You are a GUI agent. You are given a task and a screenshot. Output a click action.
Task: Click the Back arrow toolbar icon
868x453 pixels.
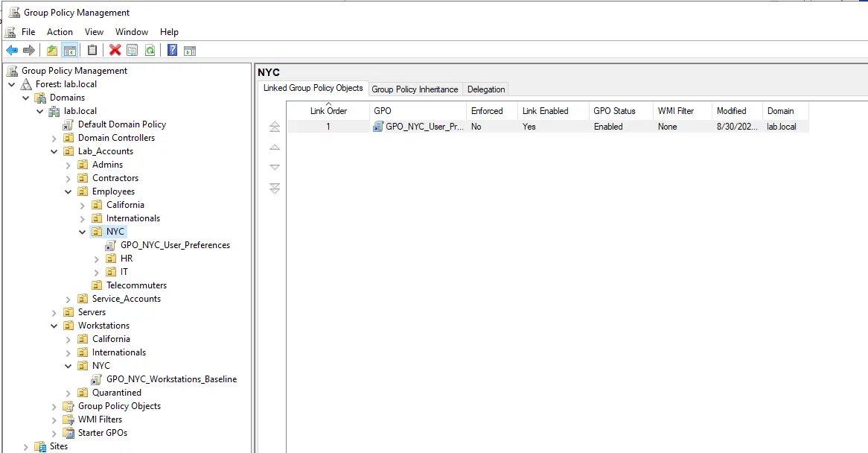pyautogui.click(x=12, y=51)
